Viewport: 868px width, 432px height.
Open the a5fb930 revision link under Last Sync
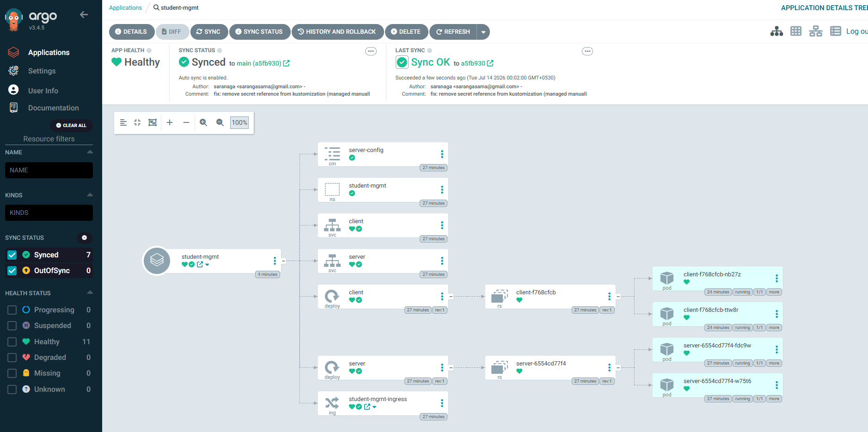(x=473, y=63)
